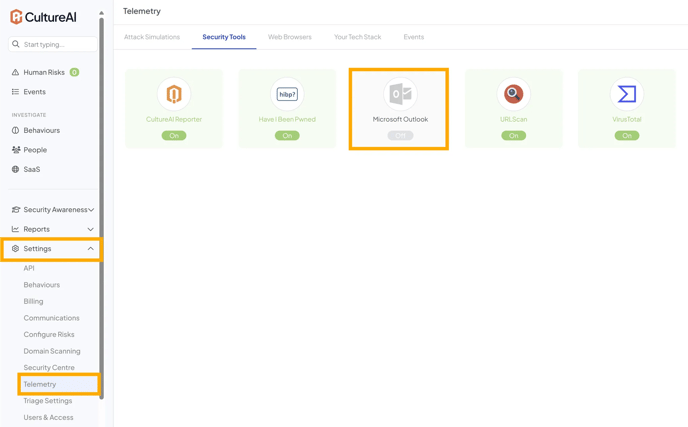Open Communications settings
This screenshot has width=688, height=427.
pyautogui.click(x=51, y=318)
